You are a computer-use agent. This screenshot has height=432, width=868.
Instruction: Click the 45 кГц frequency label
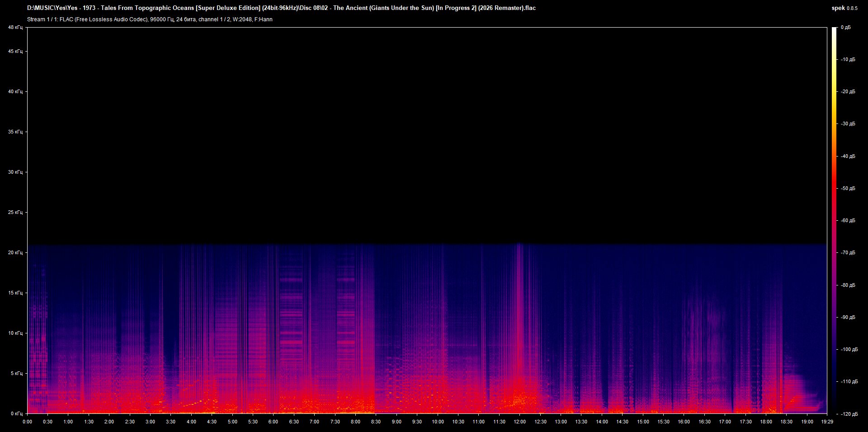click(15, 51)
